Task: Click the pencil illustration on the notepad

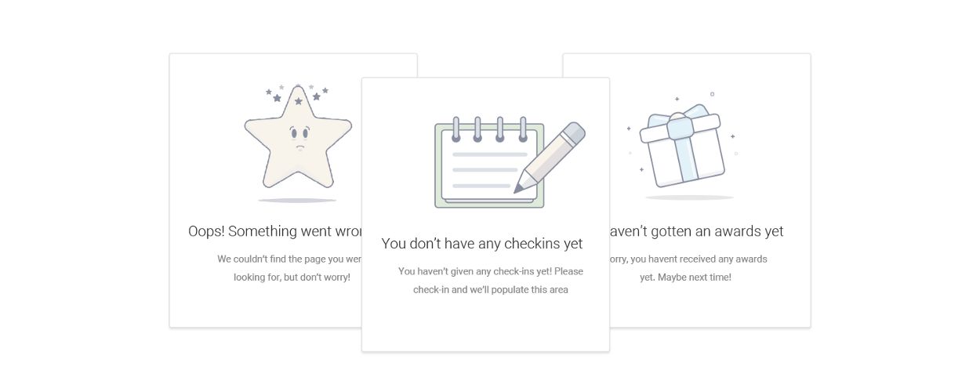Action: tap(550, 158)
